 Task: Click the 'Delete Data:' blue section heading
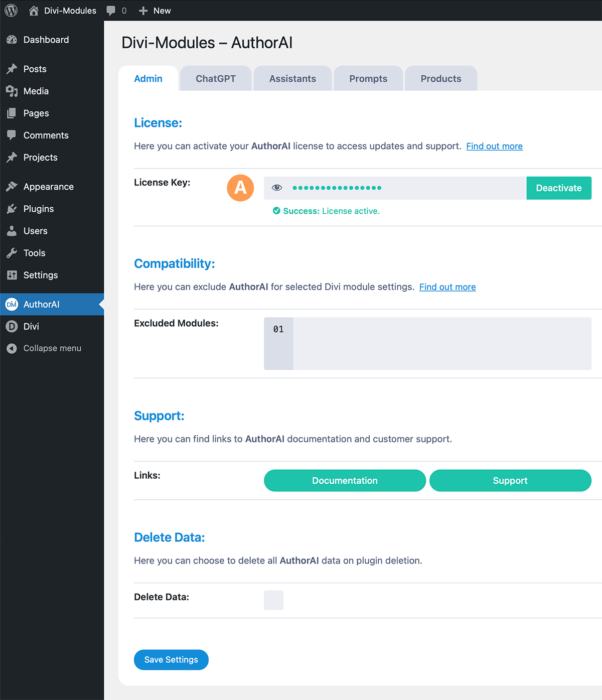pos(170,537)
